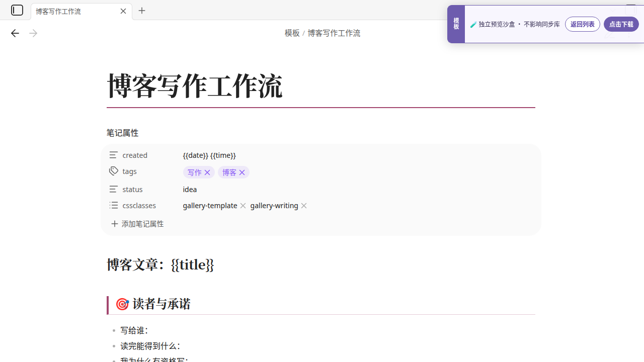This screenshot has width=644, height=362.
Task: Click the created property type icon
Action: tap(114, 155)
